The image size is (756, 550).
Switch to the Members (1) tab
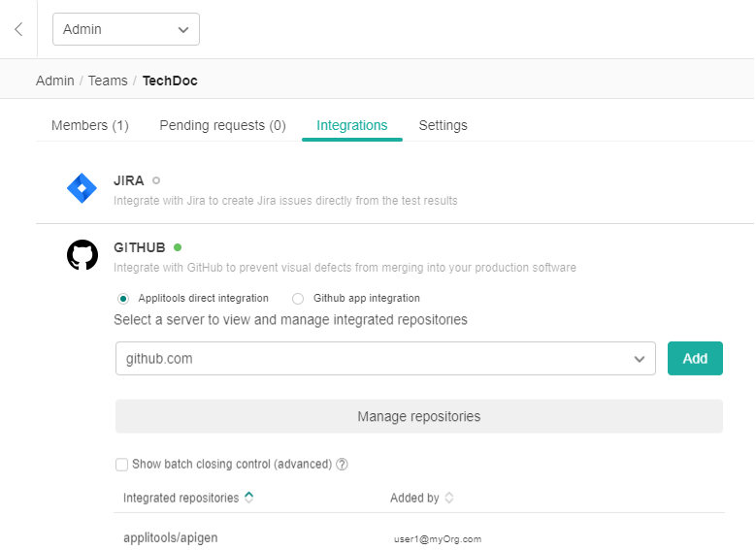click(x=90, y=125)
